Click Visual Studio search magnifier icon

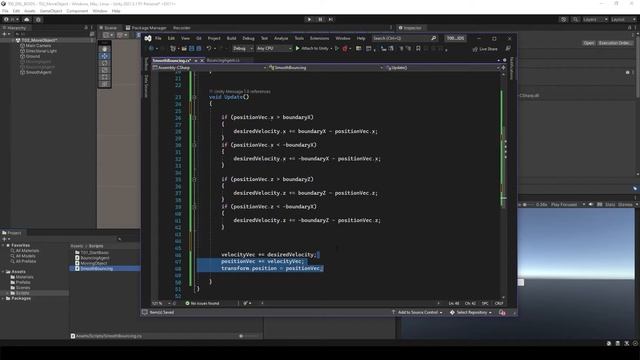coord(433,38)
